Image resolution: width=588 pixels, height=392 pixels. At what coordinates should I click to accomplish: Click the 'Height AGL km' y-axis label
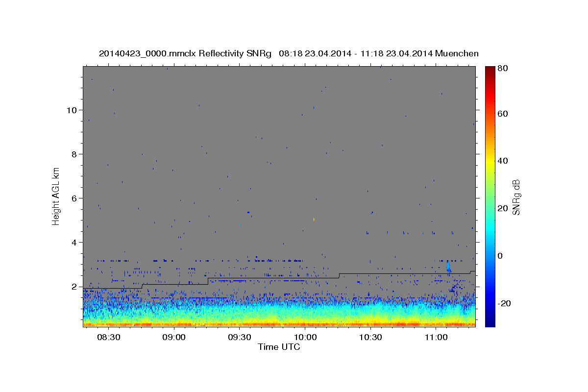pyautogui.click(x=56, y=196)
